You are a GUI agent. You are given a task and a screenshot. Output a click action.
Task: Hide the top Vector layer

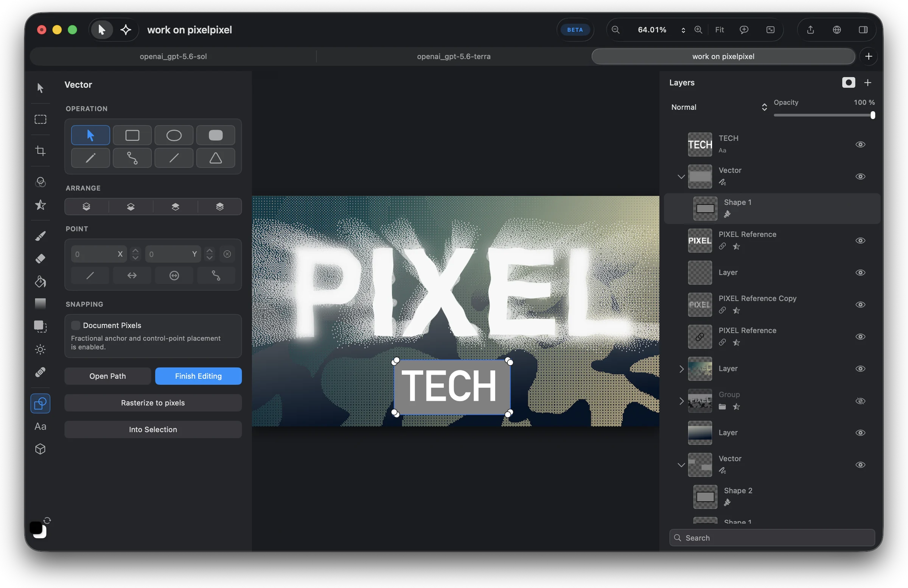click(860, 177)
